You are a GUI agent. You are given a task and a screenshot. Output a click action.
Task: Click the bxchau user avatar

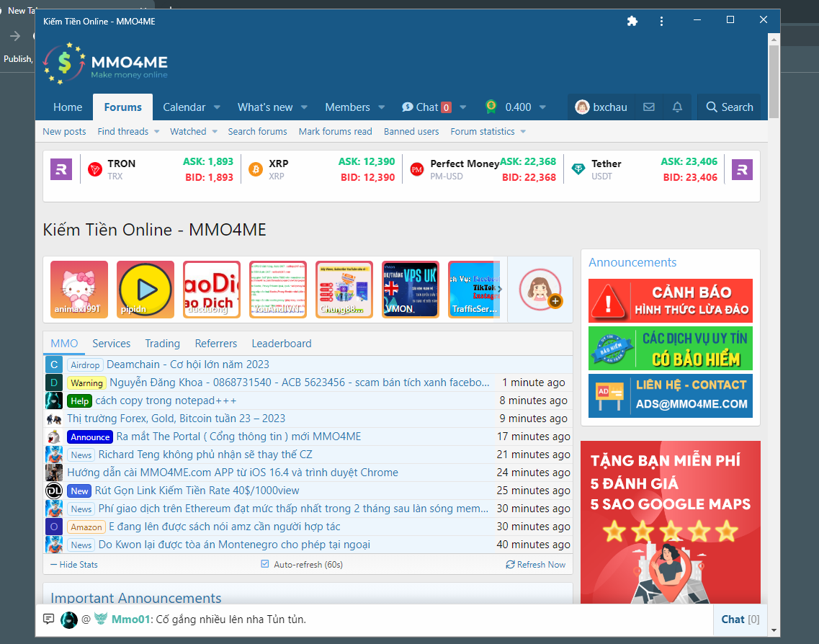click(582, 107)
